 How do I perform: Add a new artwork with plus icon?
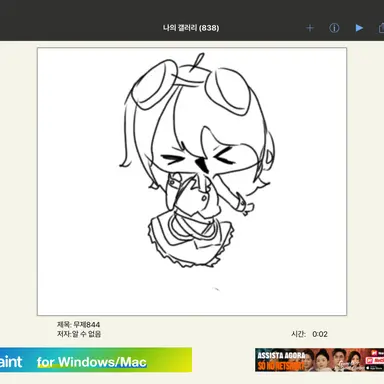[310, 28]
